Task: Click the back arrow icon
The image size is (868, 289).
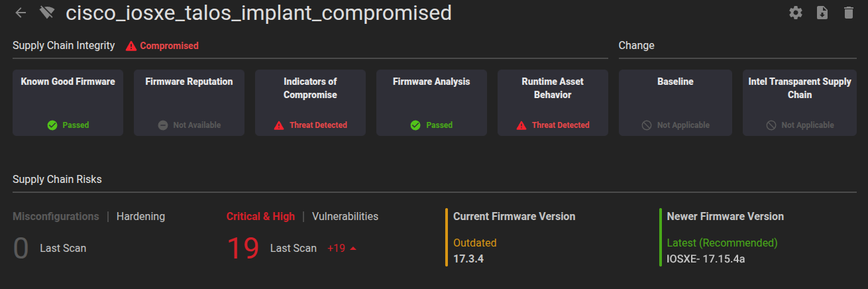Action: click(21, 13)
